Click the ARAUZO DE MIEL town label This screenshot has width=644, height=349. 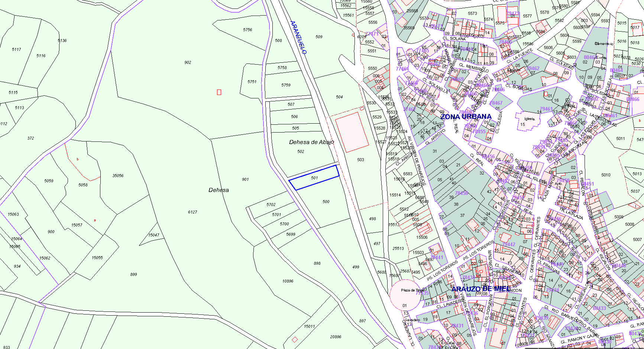[481, 289]
